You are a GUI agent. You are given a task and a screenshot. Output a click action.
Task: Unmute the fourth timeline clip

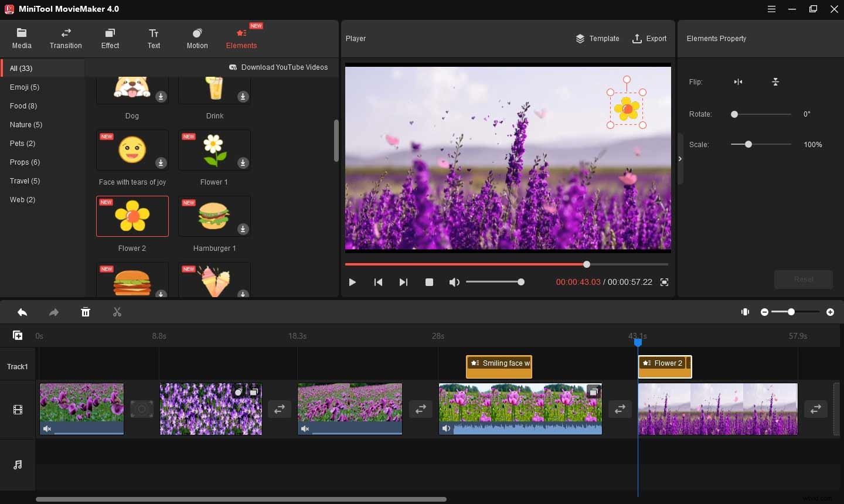[446, 428]
